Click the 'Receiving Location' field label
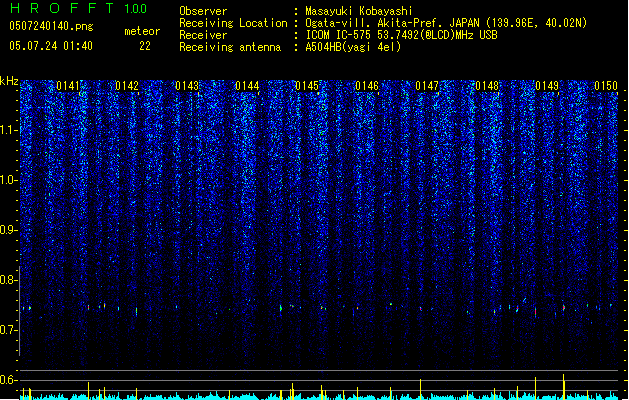The height and width of the screenshot is (400, 629). pyautogui.click(x=233, y=23)
